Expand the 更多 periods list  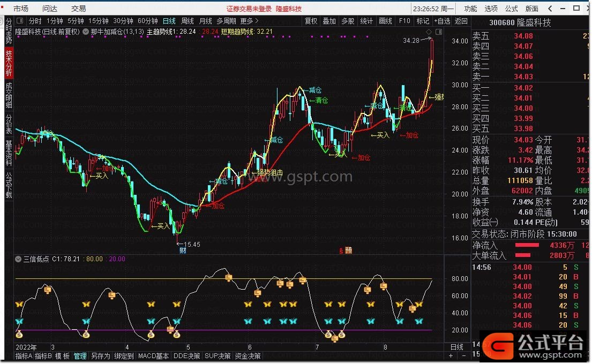point(249,21)
